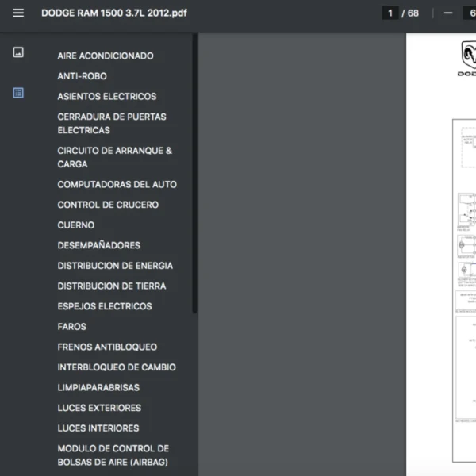Screen dimensions: 476x476
Task: Jump to MODULO DE CONTROL DE BOLSAS DE AIRE
Action: click(x=113, y=455)
